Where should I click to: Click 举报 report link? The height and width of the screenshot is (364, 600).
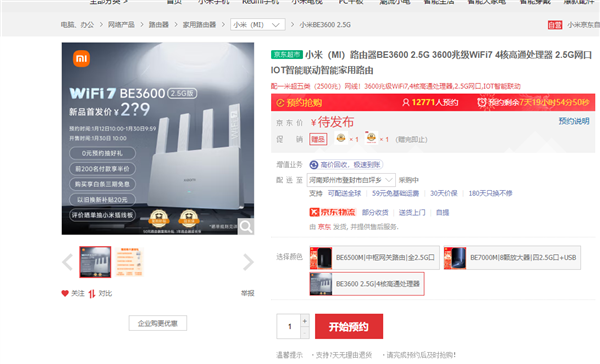[247, 294]
